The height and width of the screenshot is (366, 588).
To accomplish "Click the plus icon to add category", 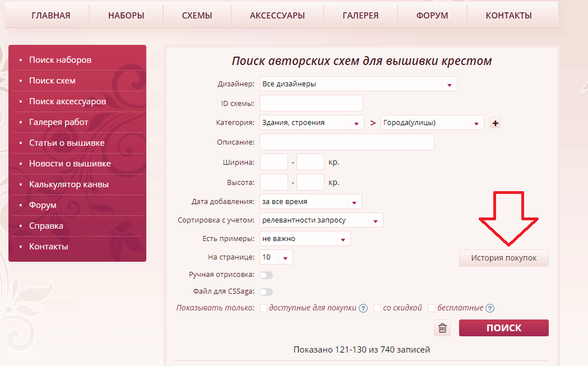I will (x=494, y=123).
